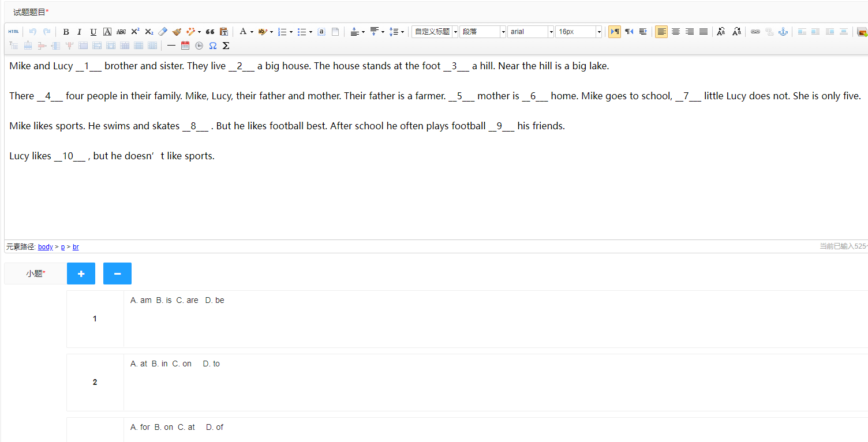Insert formula with sigma icon
Screen dimensions: 868x442
pos(226,46)
